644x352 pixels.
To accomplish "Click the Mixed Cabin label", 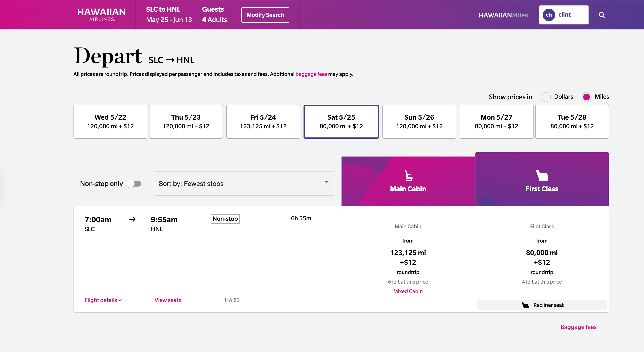I will tap(408, 291).
